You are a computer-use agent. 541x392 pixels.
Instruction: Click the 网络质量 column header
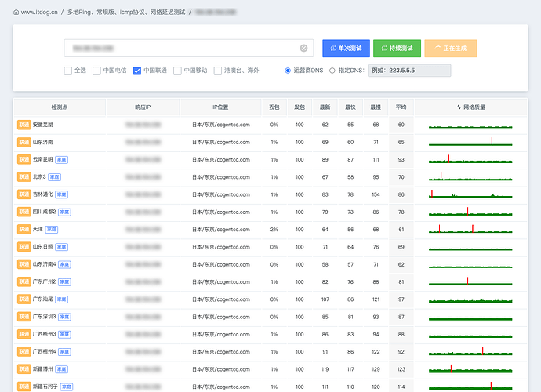(470, 107)
